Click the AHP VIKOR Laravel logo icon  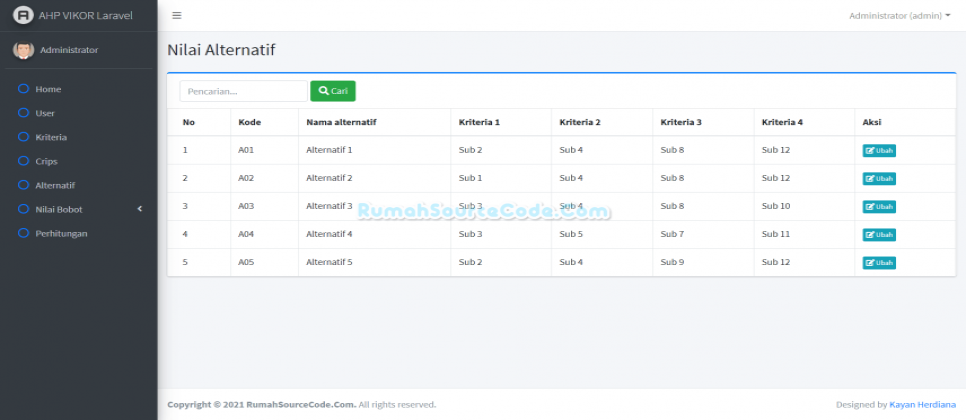click(x=23, y=15)
